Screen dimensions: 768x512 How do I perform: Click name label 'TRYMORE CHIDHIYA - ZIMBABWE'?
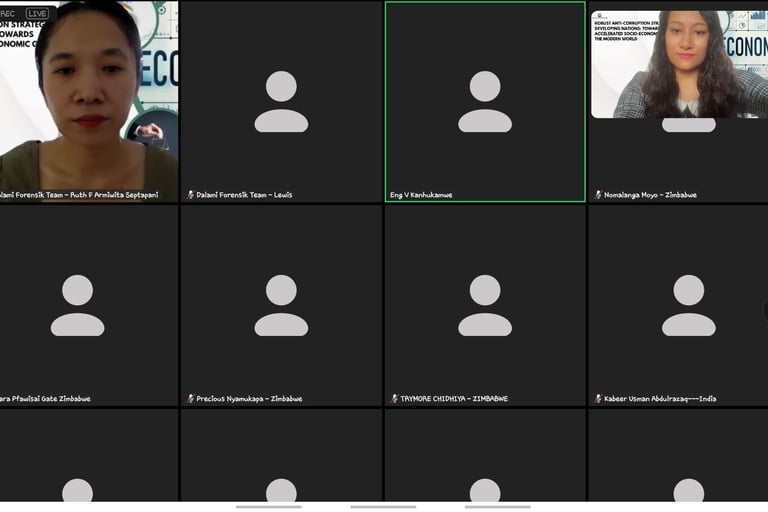click(x=454, y=398)
